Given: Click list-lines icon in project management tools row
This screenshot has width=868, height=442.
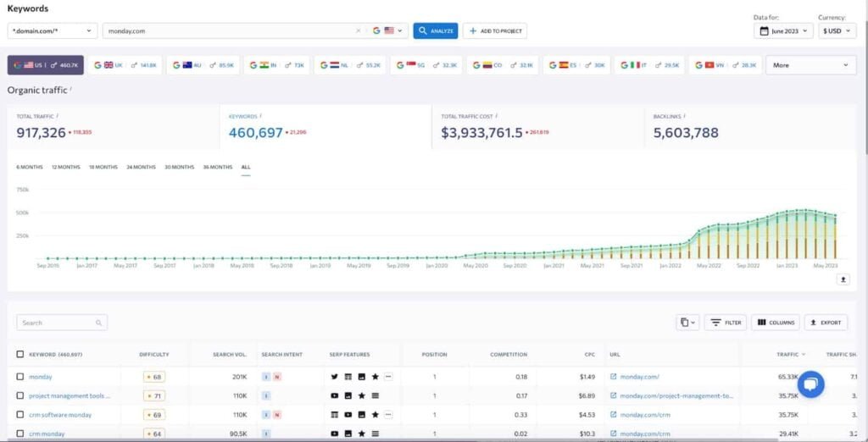Looking at the screenshot, I should [x=376, y=395].
